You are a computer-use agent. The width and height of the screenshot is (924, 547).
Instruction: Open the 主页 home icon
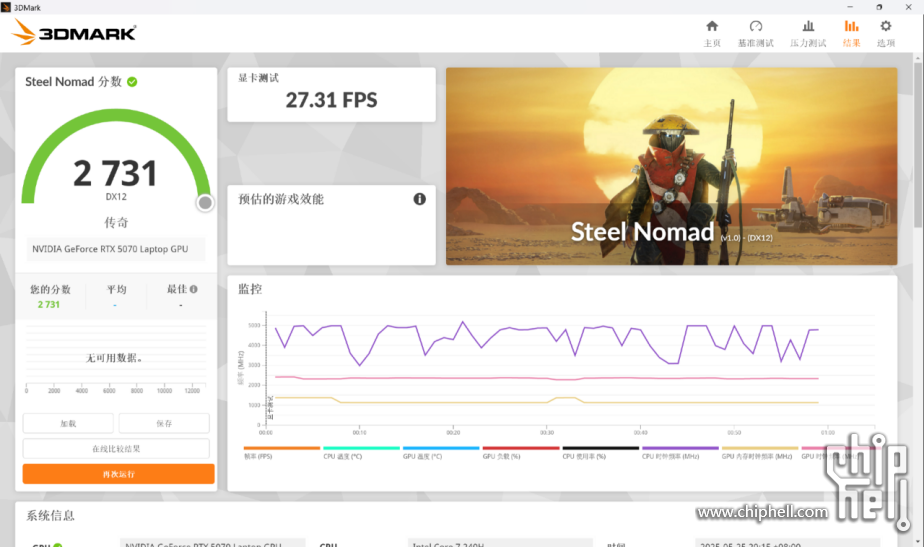point(712,27)
